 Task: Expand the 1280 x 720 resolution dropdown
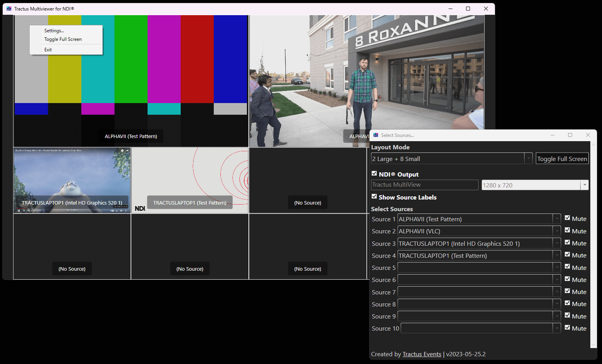coord(584,185)
